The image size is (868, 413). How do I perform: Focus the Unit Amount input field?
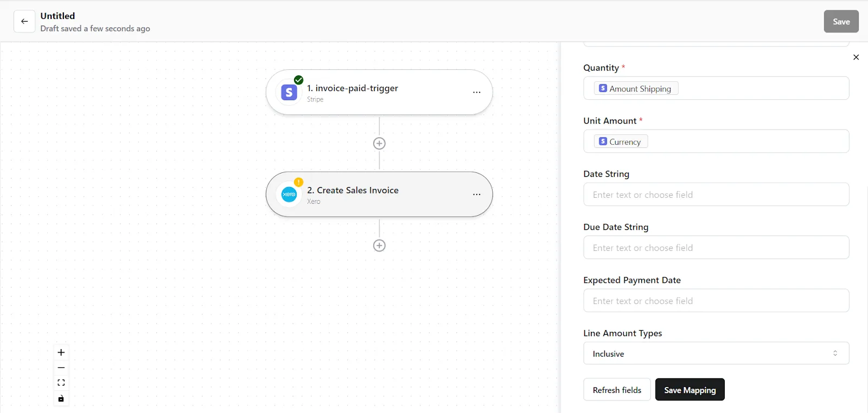click(x=716, y=141)
